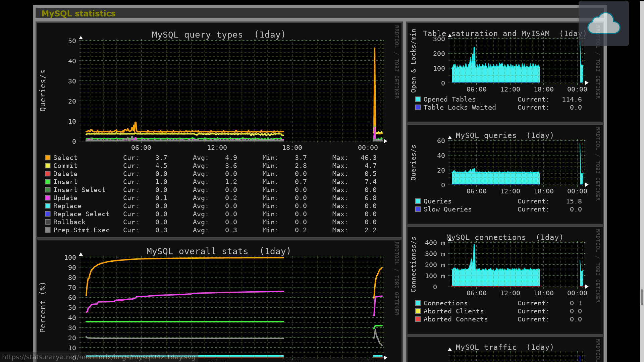Viewport: 644px width, 362px height.
Task: Click the gray Prep.Stmt.Exec legend swatch
Action: (x=48, y=230)
